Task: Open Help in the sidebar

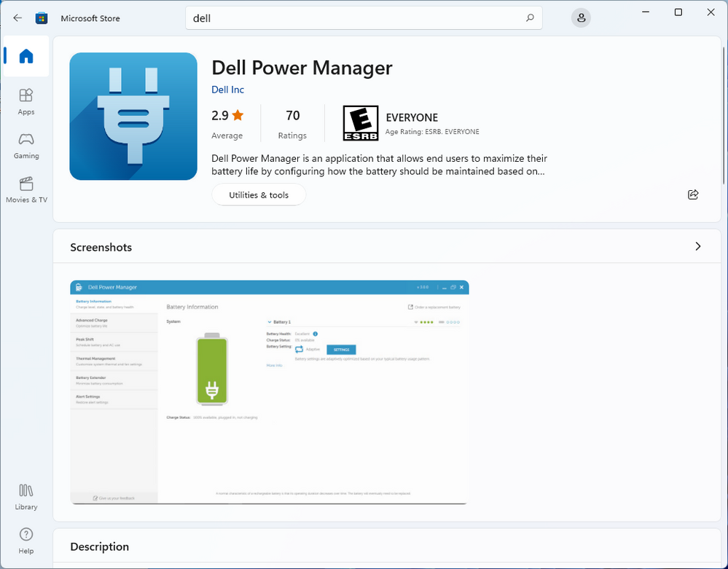Action: [26, 541]
